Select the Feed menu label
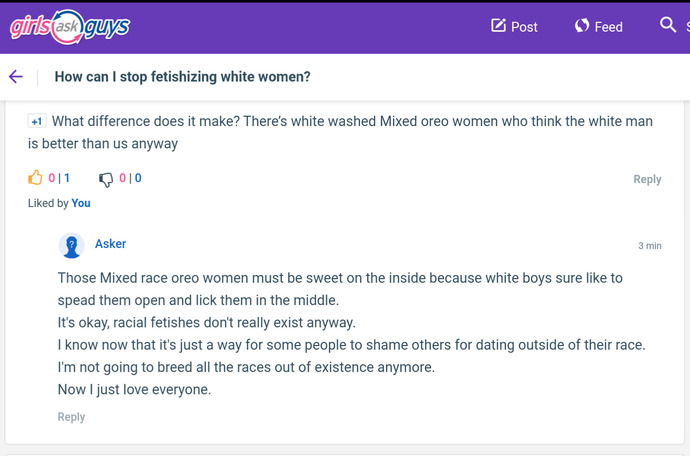 click(x=609, y=27)
